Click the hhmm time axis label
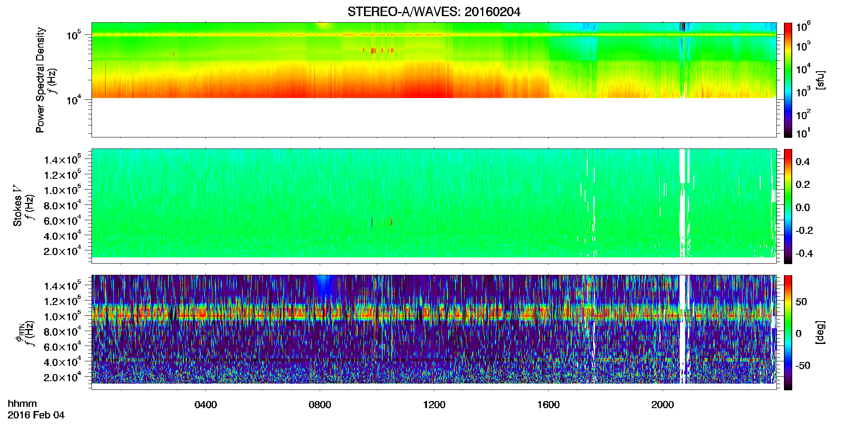868x447 pixels. [x=22, y=404]
